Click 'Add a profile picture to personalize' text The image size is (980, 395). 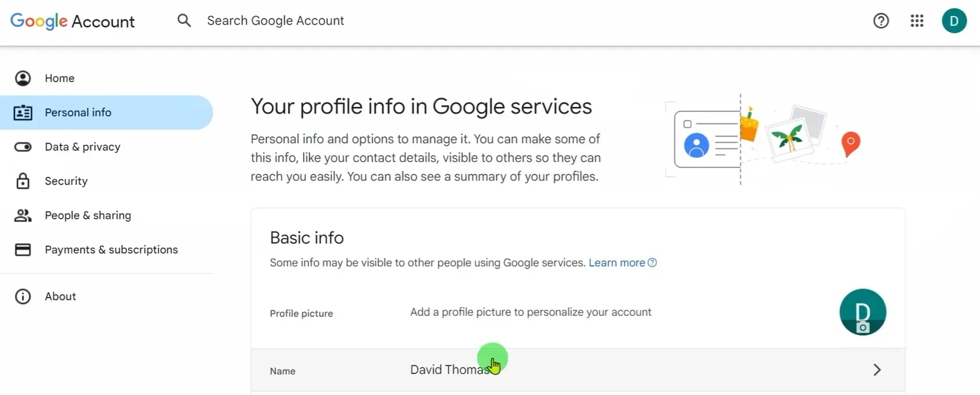[531, 312]
